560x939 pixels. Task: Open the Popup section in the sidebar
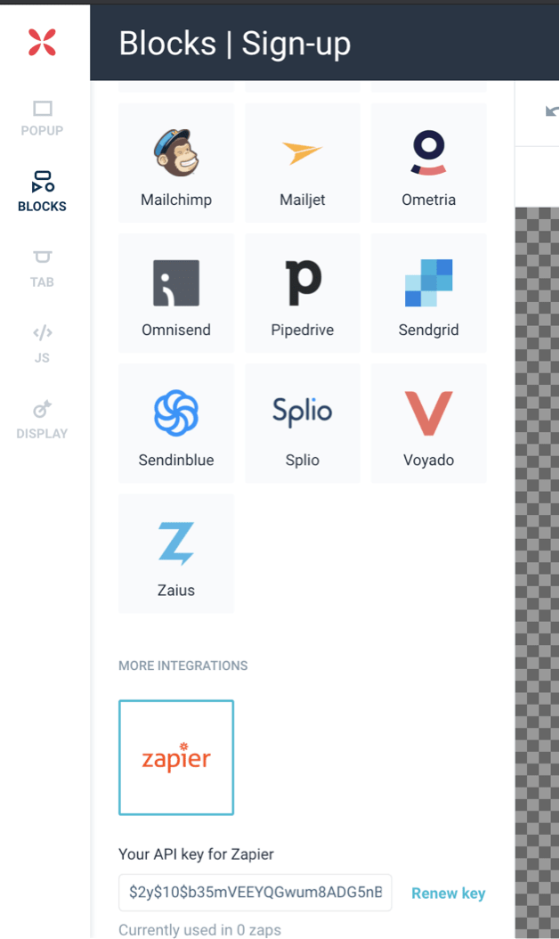coord(42,118)
